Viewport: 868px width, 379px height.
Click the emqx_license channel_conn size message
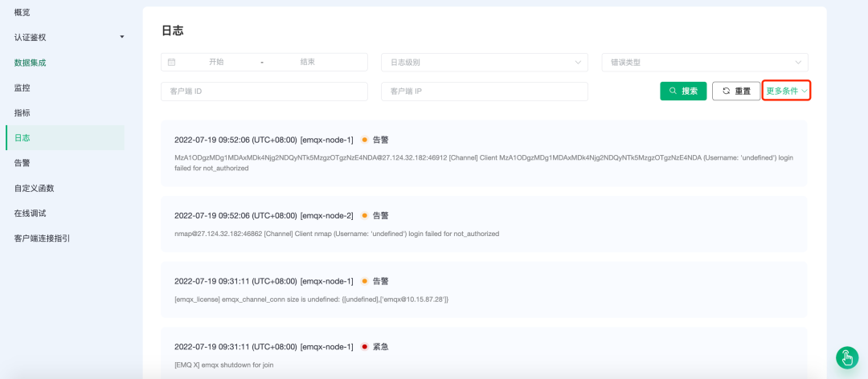(x=311, y=300)
